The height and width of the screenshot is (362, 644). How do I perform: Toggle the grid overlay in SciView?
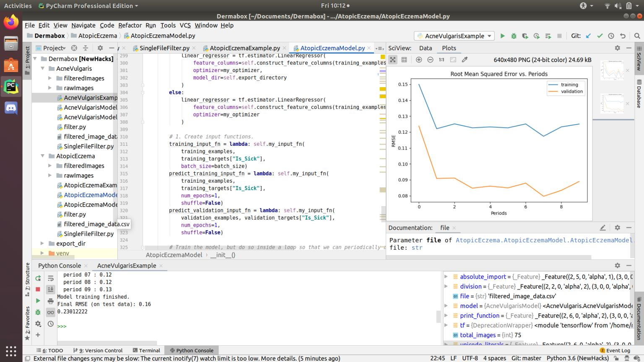coord(404,60)
